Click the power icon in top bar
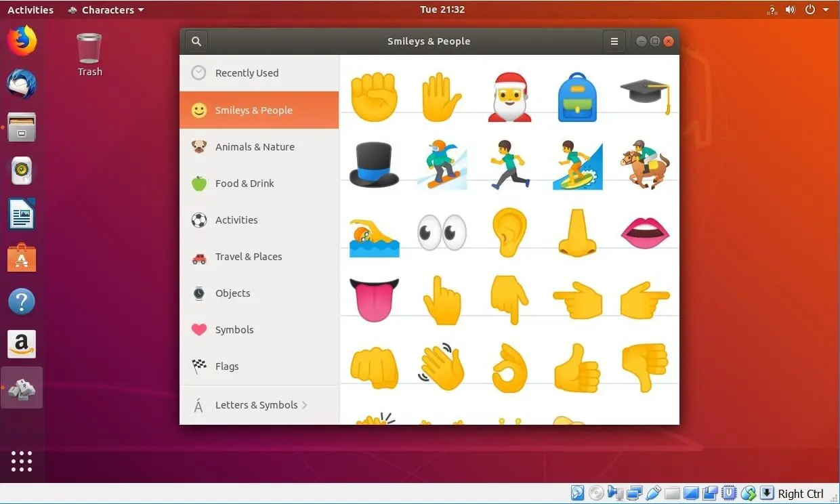The image size is (840, 504). tap(810, 9)
